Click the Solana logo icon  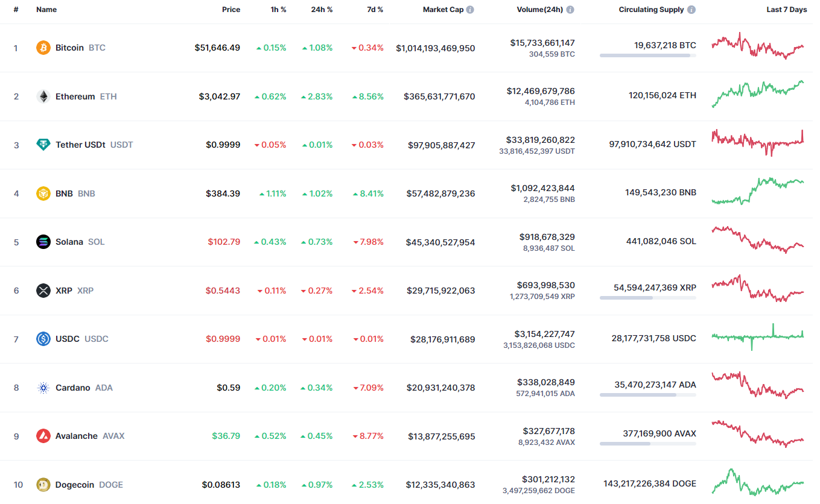pos(43,242)
